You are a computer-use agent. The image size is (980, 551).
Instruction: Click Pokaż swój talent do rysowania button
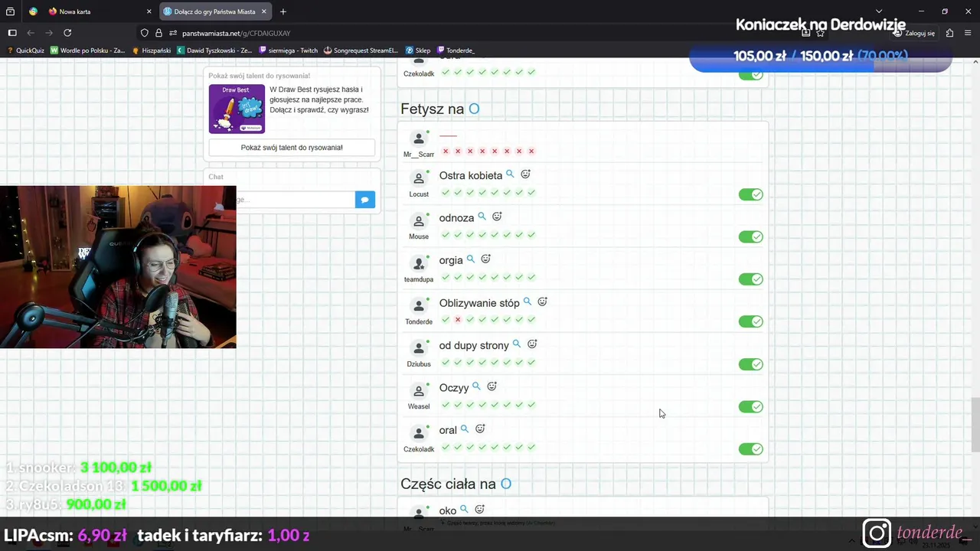pos(292,148)
